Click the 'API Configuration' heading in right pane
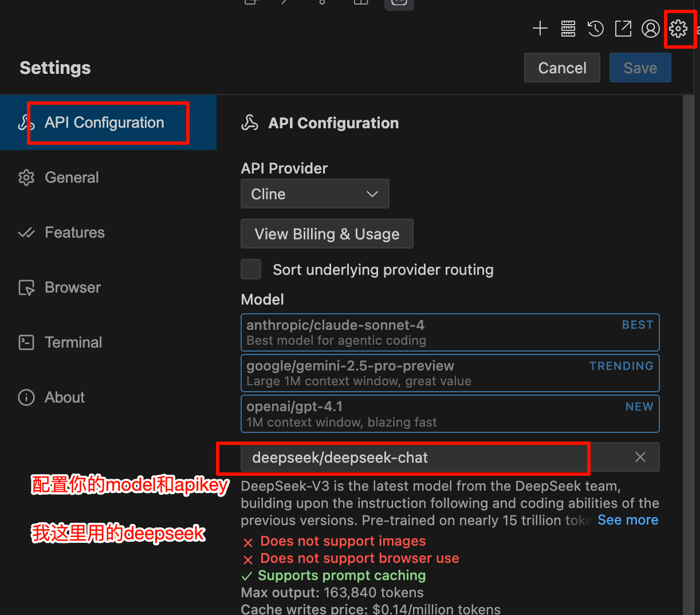This screenshot has height=615, width=700. (333, 123)
